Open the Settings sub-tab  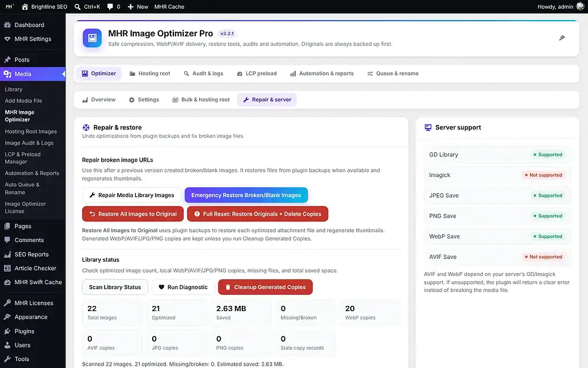[x=144, y=99]
